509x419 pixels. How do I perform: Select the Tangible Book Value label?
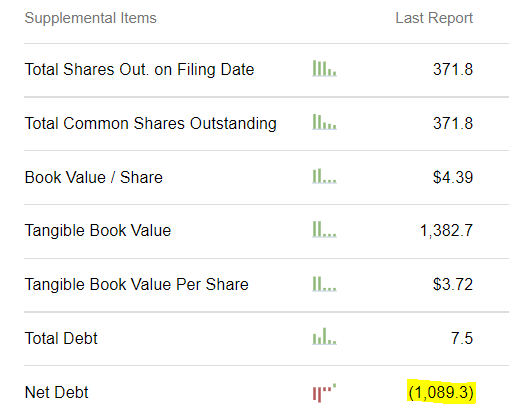pyautogui.click(x=98, y=231)
